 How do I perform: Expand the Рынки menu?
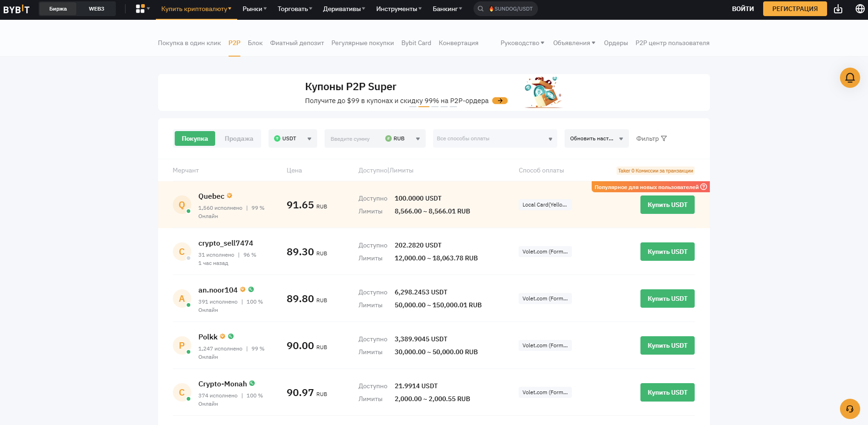tap(255, 9)
